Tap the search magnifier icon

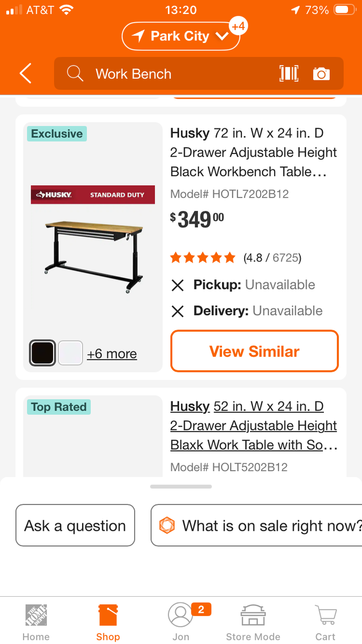(x=75, y=74)
